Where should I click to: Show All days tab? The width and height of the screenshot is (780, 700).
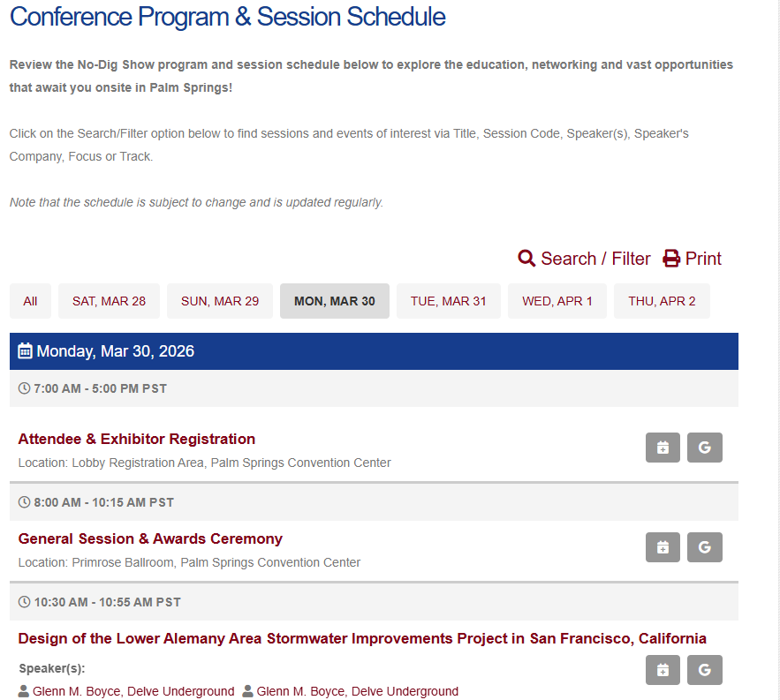click(30, 301)
